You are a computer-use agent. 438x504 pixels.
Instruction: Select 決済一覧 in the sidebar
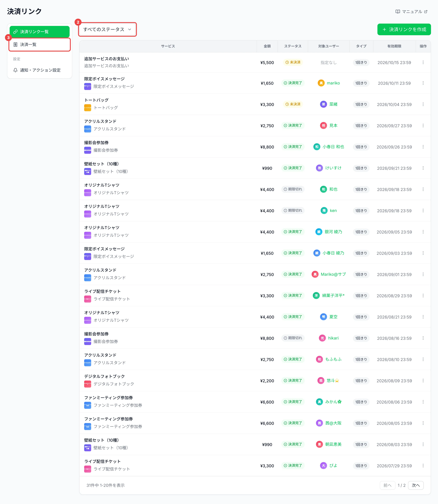coord(40,44)
